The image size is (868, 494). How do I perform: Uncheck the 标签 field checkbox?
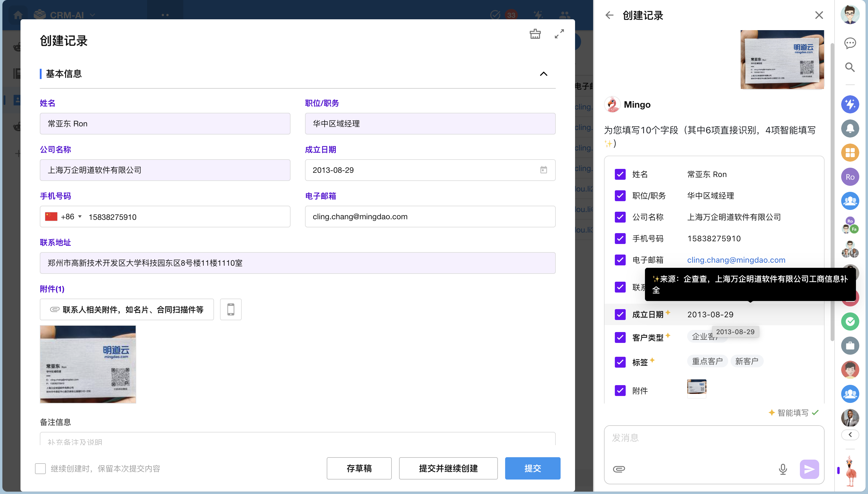(620, 362)
